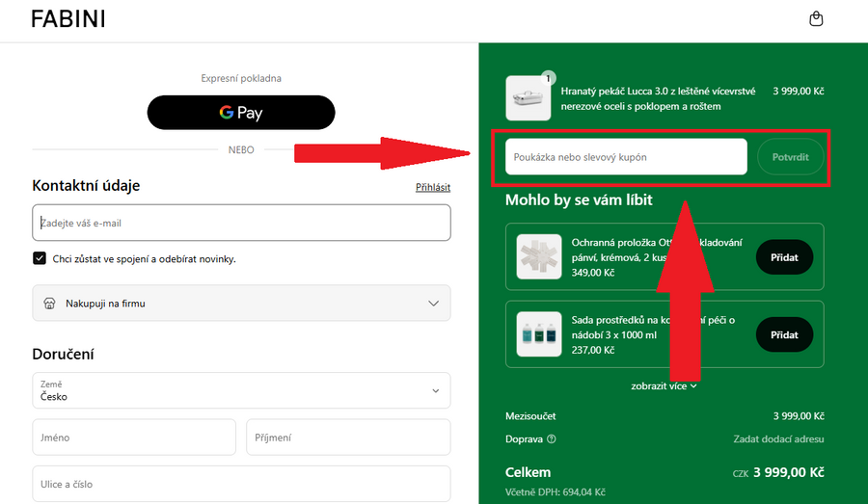Image resolution: width=868 pixels, height=504 pixels.
Task: Add the pan protector with Přidat
Action: click(784, 257)
